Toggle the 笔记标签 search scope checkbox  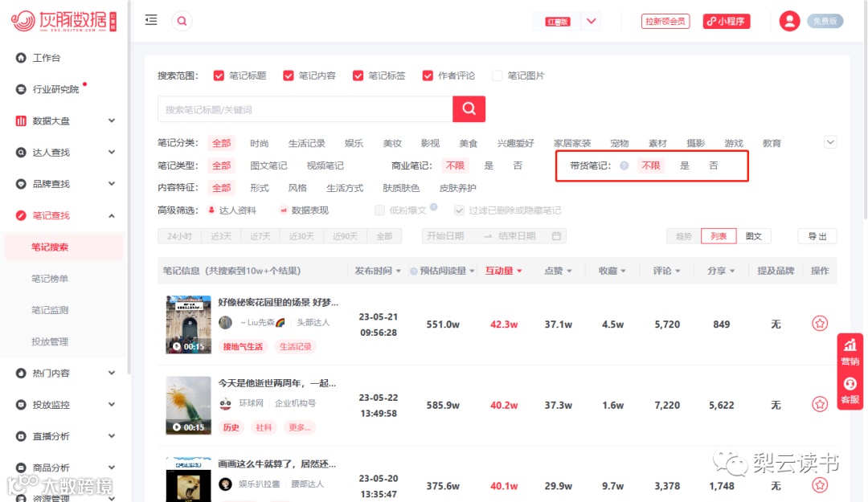358,76
